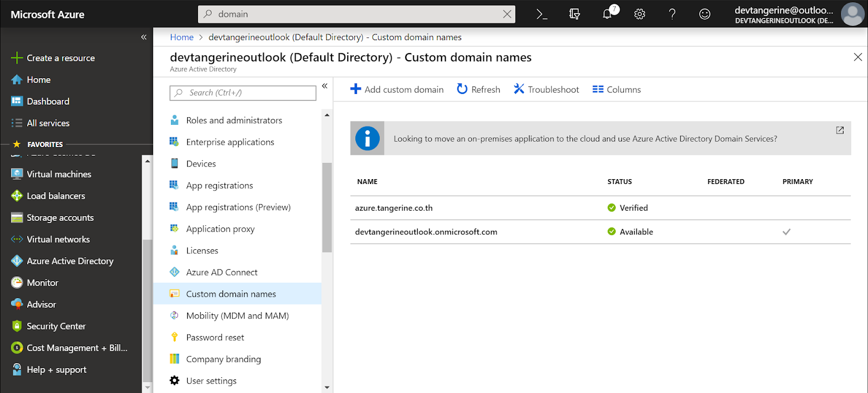Viewport: 868px width, 393px height.
Task: Click directory menu scroll-down arrow
Action: click(x=327, y=388)
